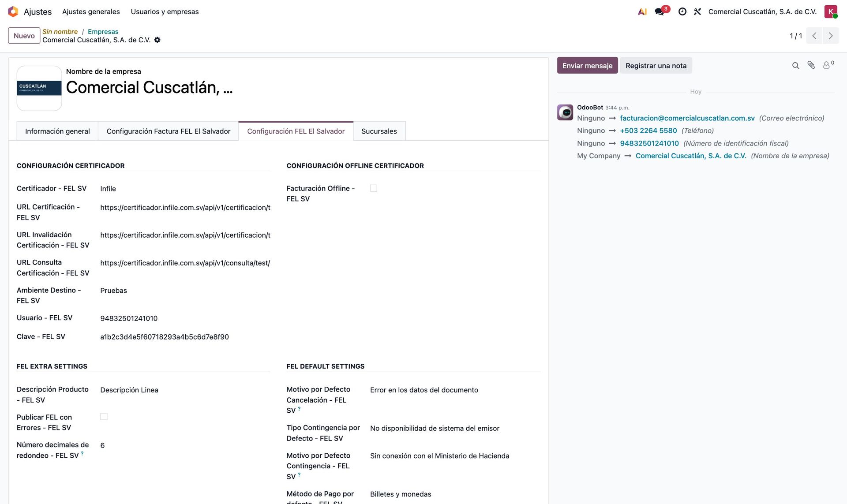
Task: Show followers icon in chatter
Action: [x=828, y=65]
